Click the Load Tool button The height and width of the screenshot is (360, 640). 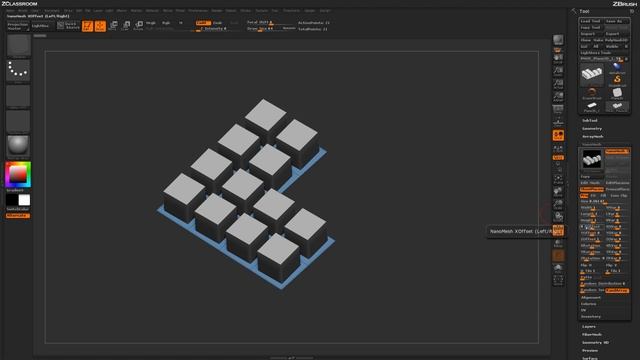pos(591,21)
